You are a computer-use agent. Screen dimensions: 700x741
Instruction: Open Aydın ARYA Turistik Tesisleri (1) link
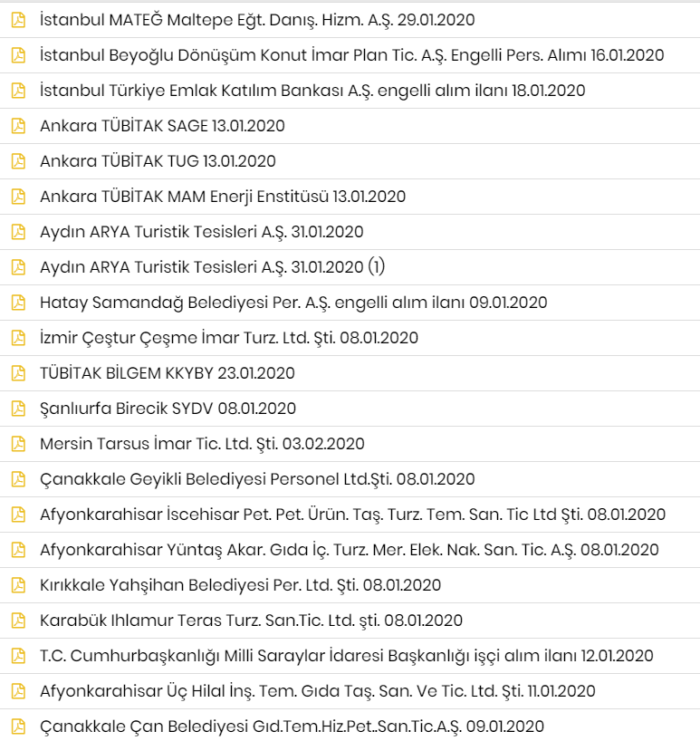tap(213, 267)
